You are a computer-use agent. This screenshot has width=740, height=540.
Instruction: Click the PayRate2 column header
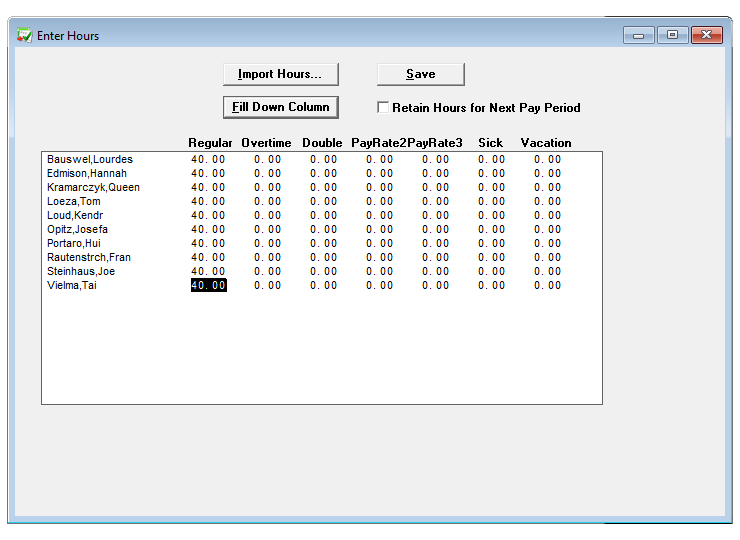point(378,143)
